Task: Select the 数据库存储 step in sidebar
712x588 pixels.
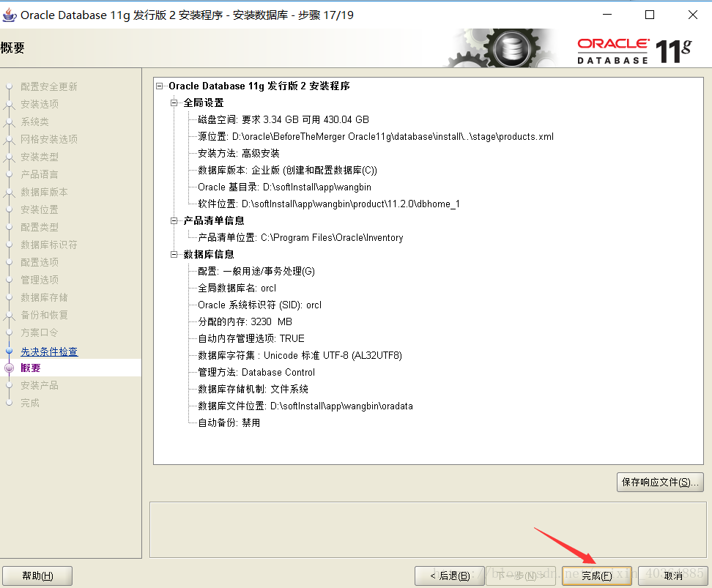Action: [44, 297]
